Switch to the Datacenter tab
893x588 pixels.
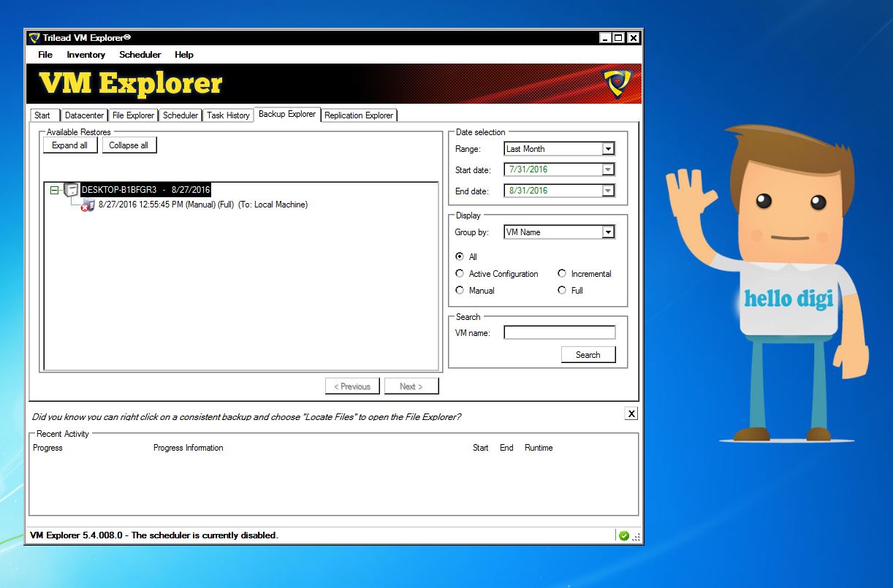point(84,115)
